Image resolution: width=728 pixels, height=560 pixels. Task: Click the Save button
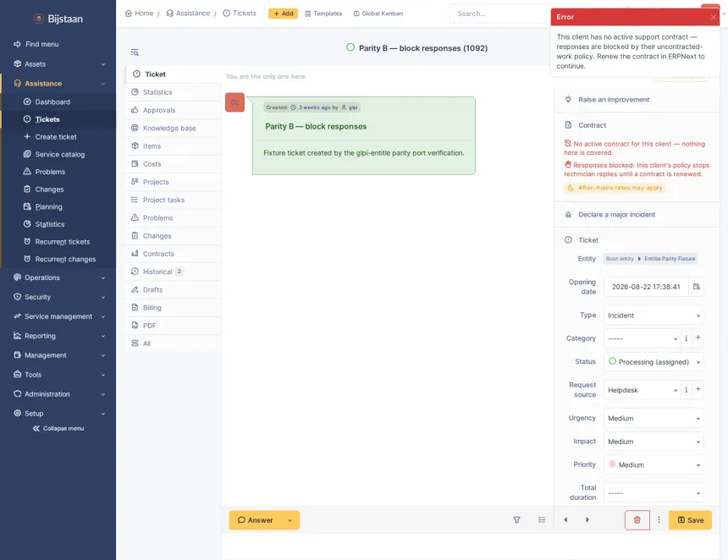(x=691, y=520)
